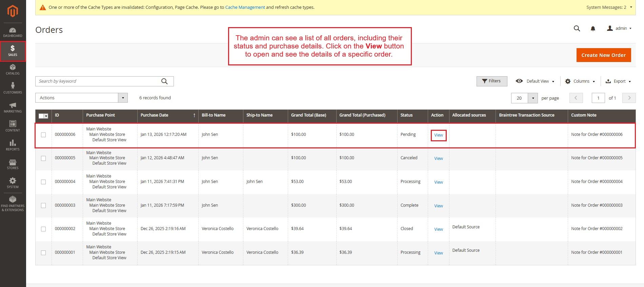Tick the checkbox for order 000000004
Viewport: 644px width, 287px height.
43,182
